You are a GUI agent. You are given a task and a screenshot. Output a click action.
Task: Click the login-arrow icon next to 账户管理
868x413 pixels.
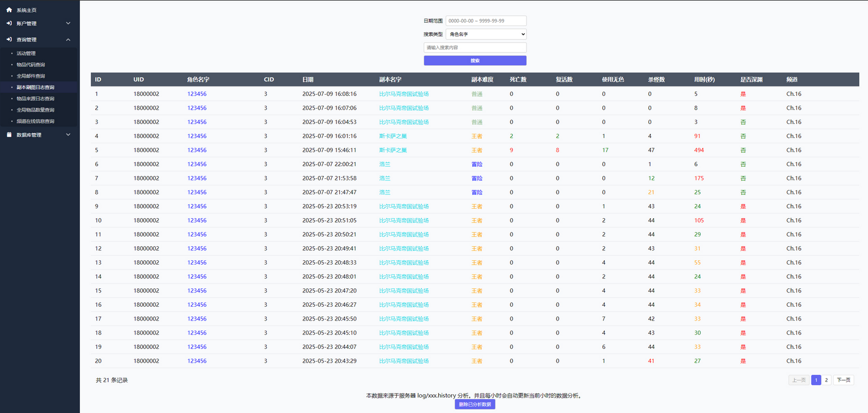click(x=9, y=23)
